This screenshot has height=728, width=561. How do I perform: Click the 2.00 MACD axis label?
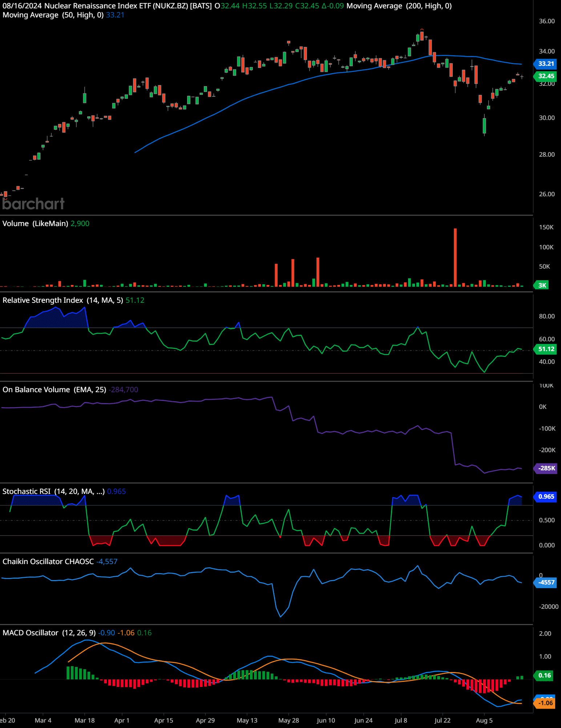click(x=545, y=634)
